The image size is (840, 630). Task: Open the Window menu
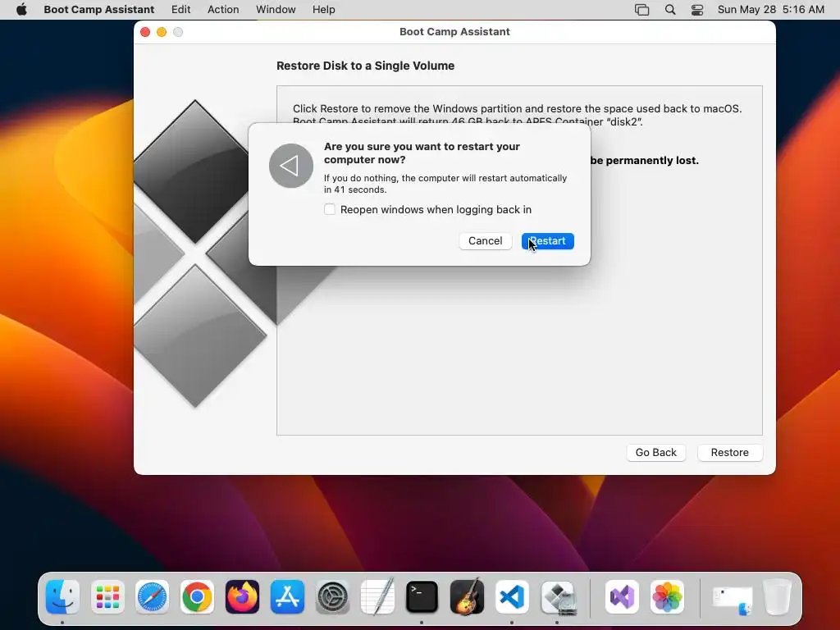276,10
